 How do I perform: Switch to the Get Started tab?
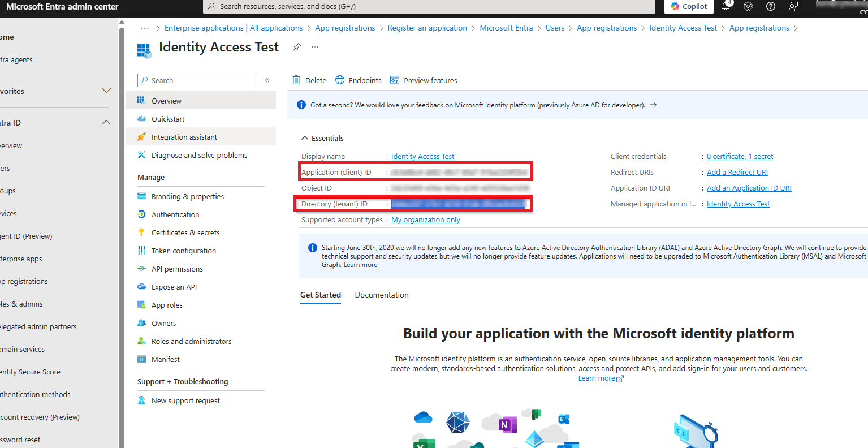tap(321, 295)
